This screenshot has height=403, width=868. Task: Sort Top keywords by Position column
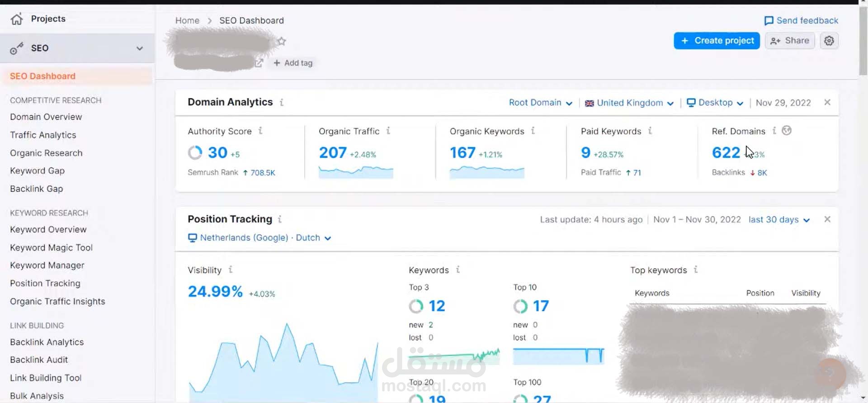pyautogui.click(x=760, y=293)
